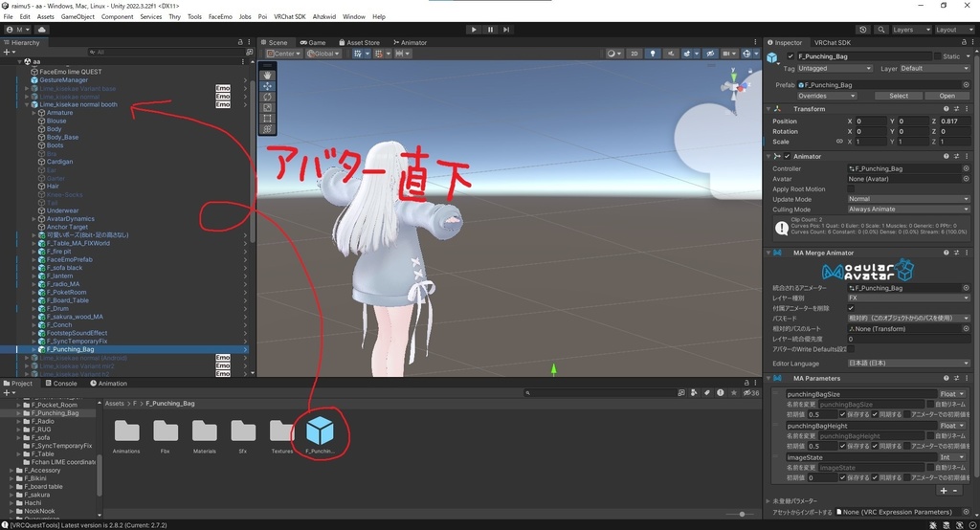Pick Controller object with circle selector

coord(966,168)
